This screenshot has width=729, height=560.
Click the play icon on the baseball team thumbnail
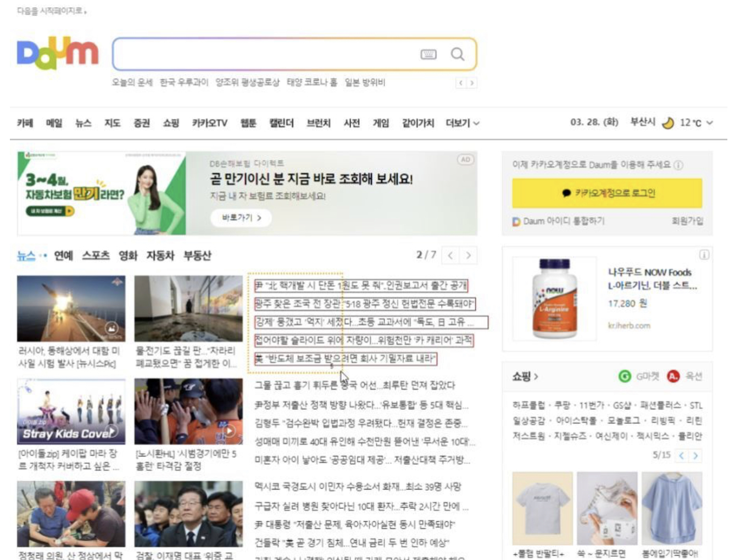pyautogui.click(x=230, y=431)
